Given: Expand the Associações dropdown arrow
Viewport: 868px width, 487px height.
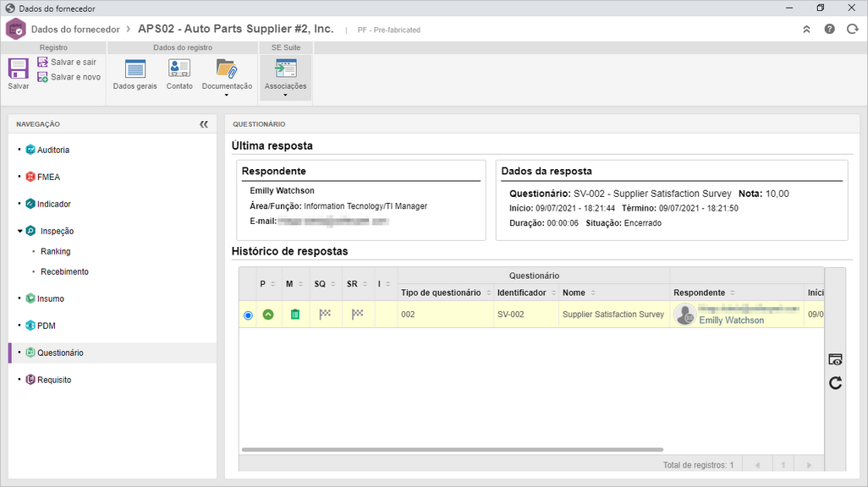Looking at the screenshot, I should click(x=285, y=96).
